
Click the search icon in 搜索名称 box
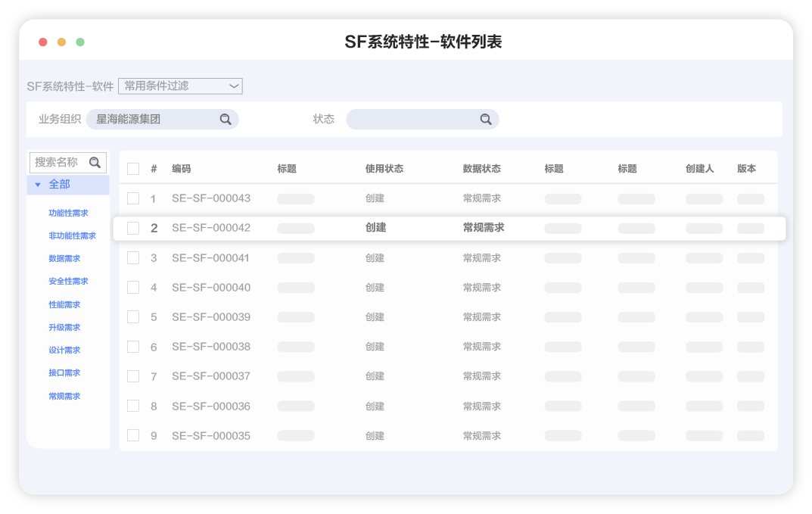tap(95, 162)
